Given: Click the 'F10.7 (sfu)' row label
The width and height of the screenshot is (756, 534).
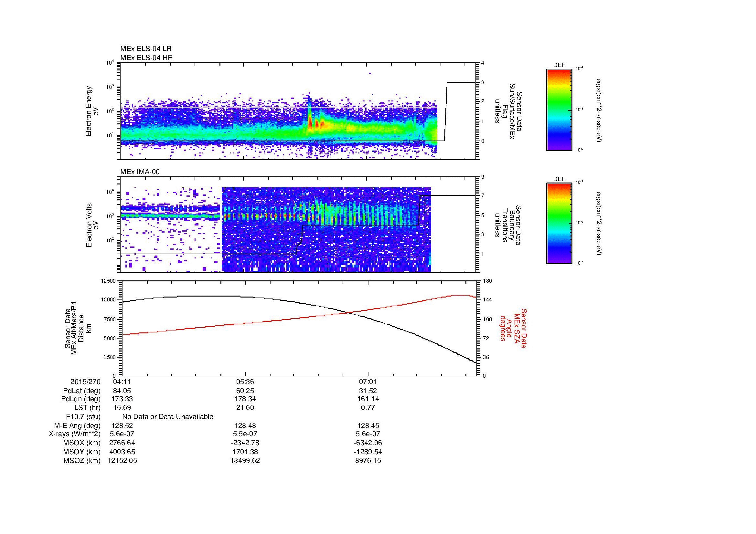Looking at the screenshot, I should click(83, 416).
